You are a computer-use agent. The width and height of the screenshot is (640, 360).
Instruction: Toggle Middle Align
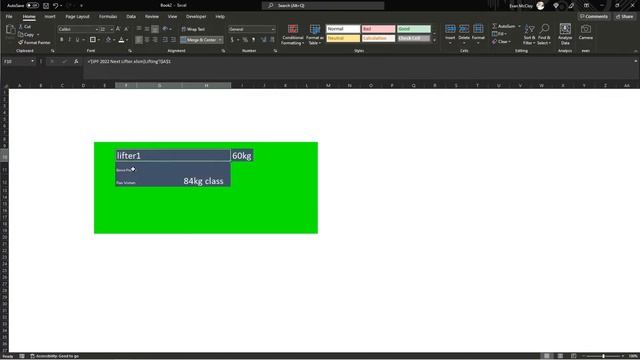tap(147, 29)
